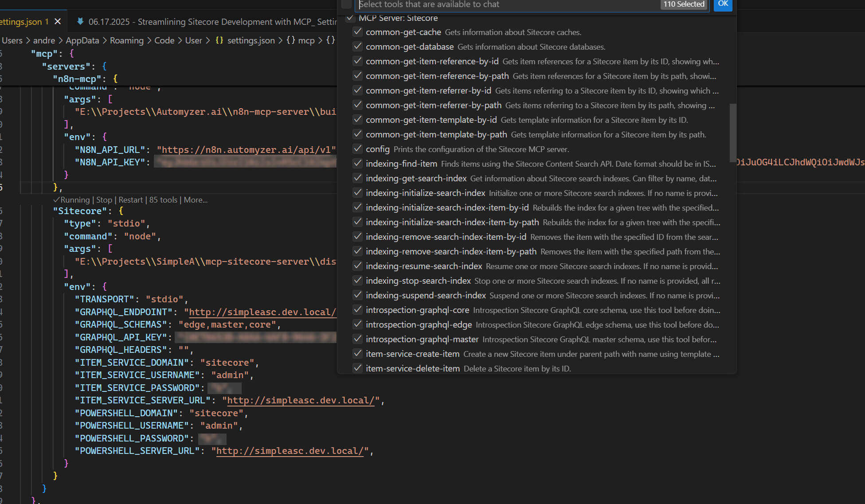
Task: Stop the Sitecore MCP server
Action: point(104,200)
